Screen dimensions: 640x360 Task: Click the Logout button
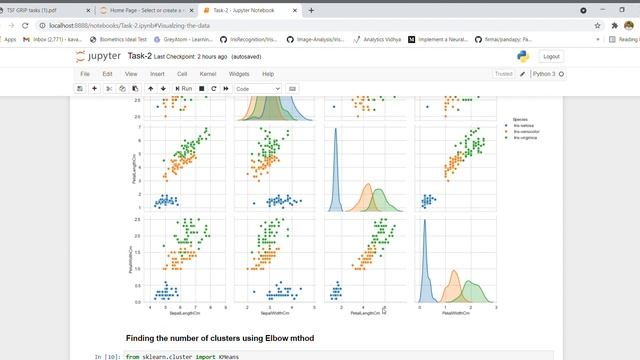pyautogui.click(x=551, y=56)
